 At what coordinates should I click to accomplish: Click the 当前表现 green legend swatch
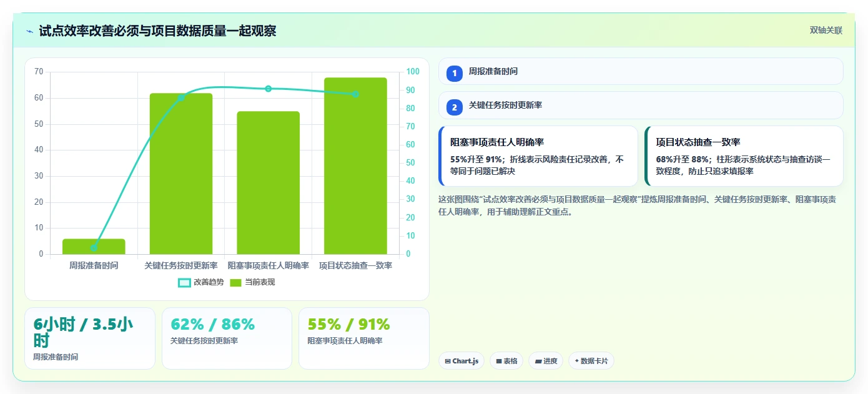pyautogui.click(x=235, y=282)
